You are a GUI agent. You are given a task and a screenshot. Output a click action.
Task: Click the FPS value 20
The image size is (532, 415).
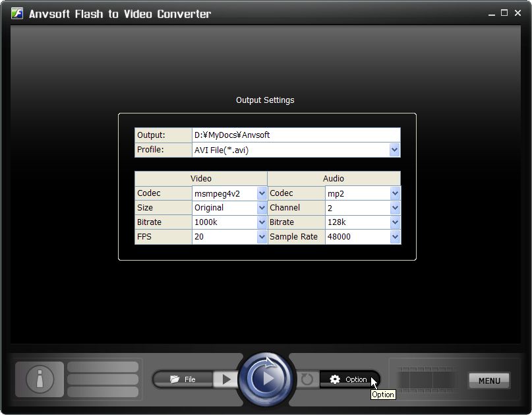(x=199, y=237)
